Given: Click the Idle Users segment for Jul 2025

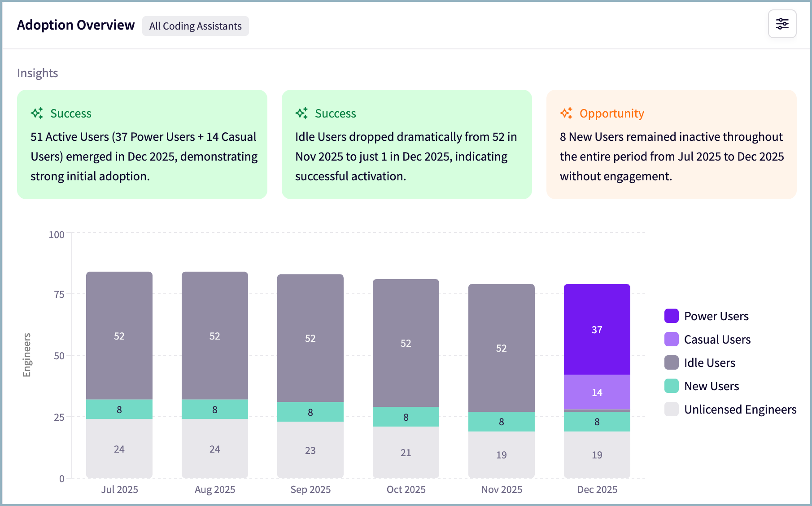Looking at the screenshot, I should (119, 336).
